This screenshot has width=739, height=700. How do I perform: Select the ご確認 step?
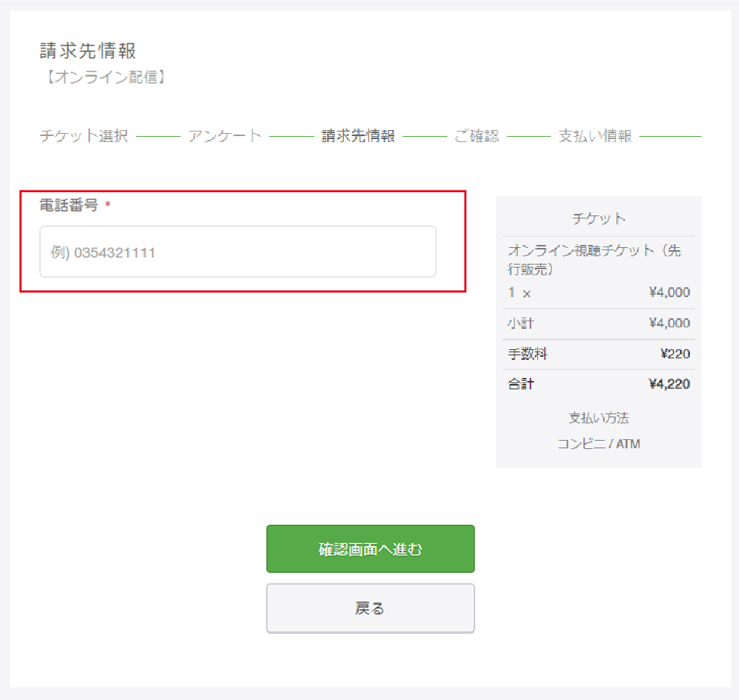pos(477,136)
